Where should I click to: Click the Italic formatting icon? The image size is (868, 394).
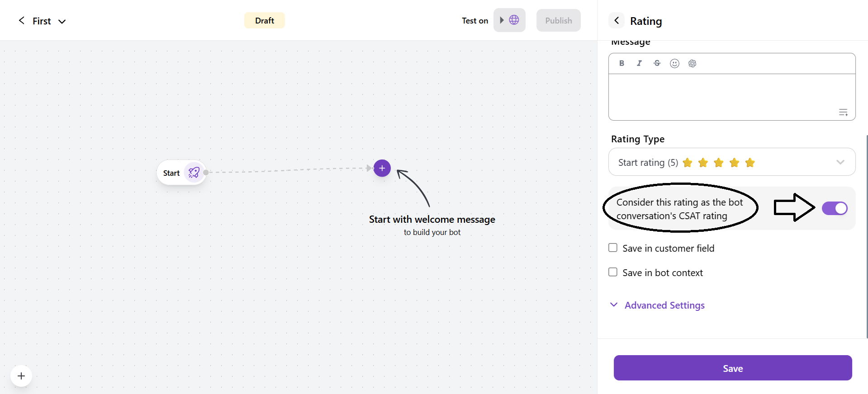(639, 63)
